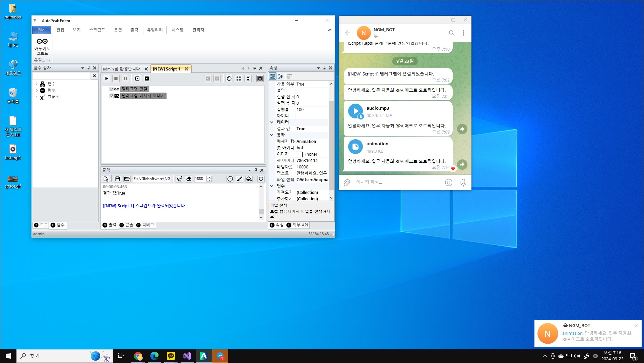Expand the 변수 tree node
This screenshot has width=644, height=363.
(37, 84)
